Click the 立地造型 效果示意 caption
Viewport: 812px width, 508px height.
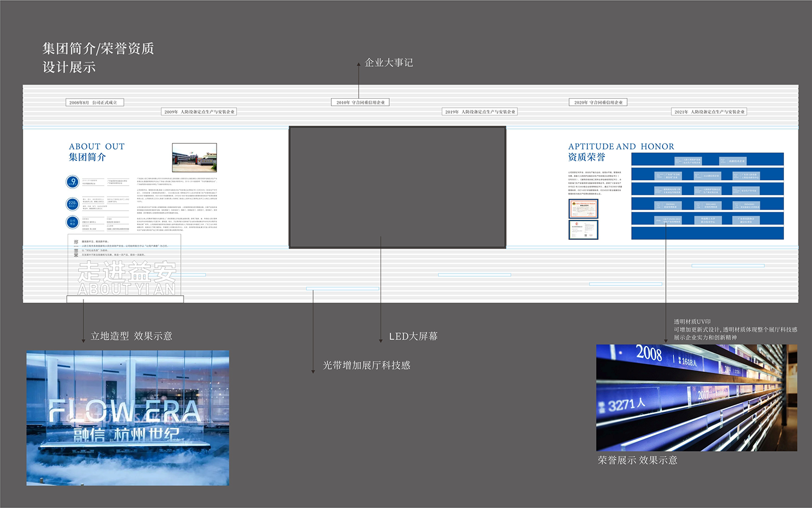132,336
